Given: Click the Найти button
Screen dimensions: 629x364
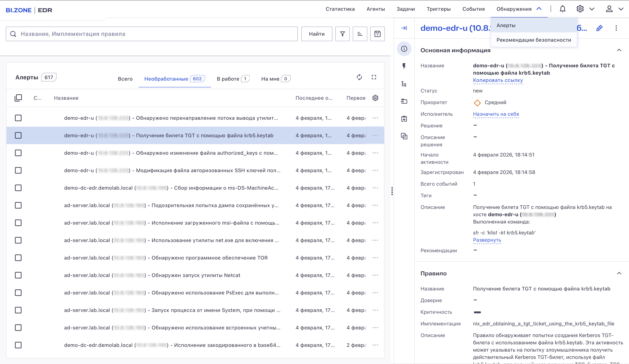Looking at the screenshot, I should click(x=317, y=34).
